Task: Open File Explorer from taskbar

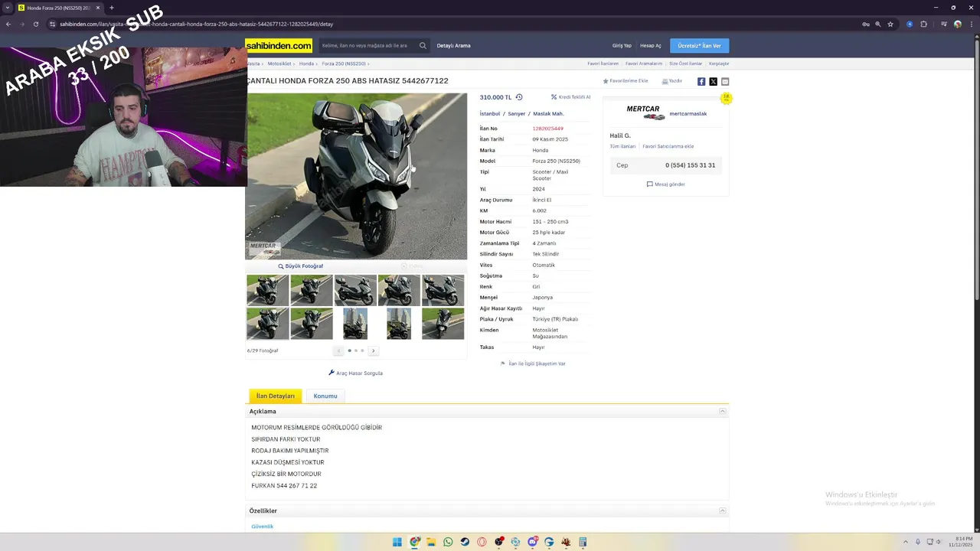Action: point(431,542)
